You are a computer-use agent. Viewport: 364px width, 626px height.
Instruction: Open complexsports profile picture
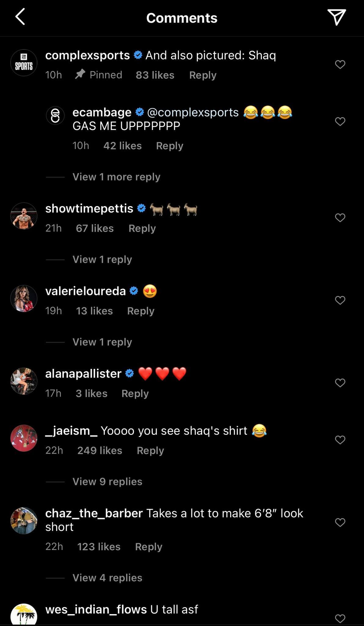coord(24,63)
